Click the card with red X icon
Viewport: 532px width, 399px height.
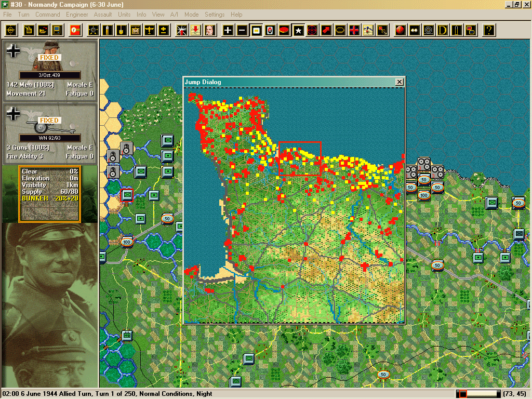[x=270, y=30]
